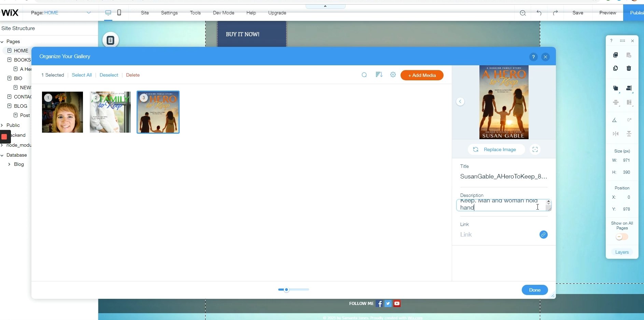This screenshot has height=320, width=644.
Task: Click the Done button
Action: coord(535,290)
